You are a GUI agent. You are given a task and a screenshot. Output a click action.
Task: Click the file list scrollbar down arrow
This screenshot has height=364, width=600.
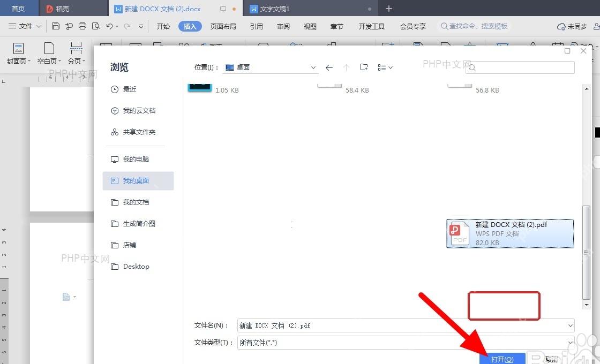point(586,305)
